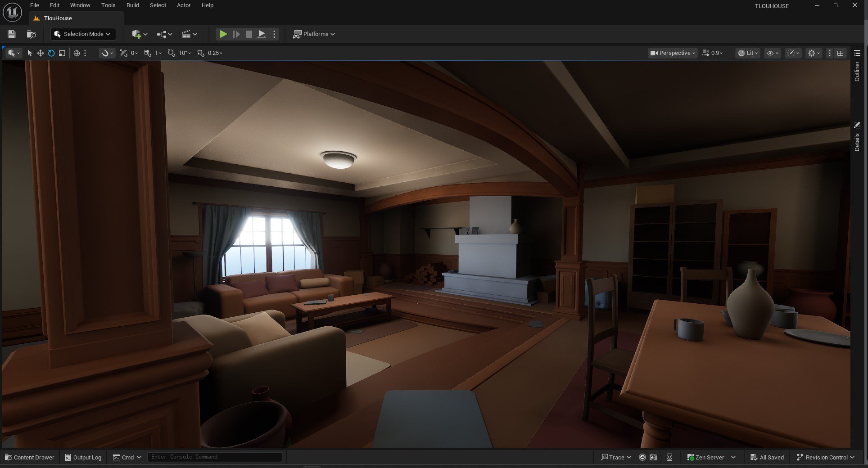
Task: Open the Cmd console type dropdown
Action: tap(127, 457)
